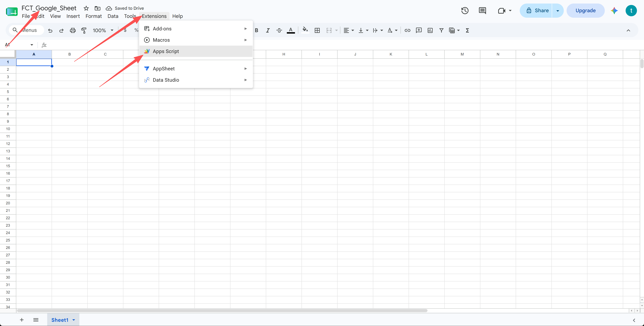Collapse the toolbar with the chevron
The image size is (644, 326).
point(628,31)
